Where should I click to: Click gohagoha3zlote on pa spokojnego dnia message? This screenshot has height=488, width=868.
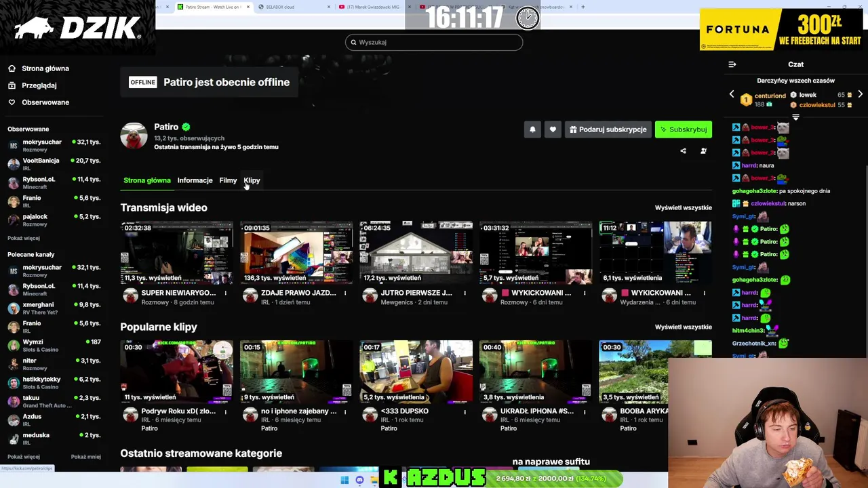coord(755,191)
